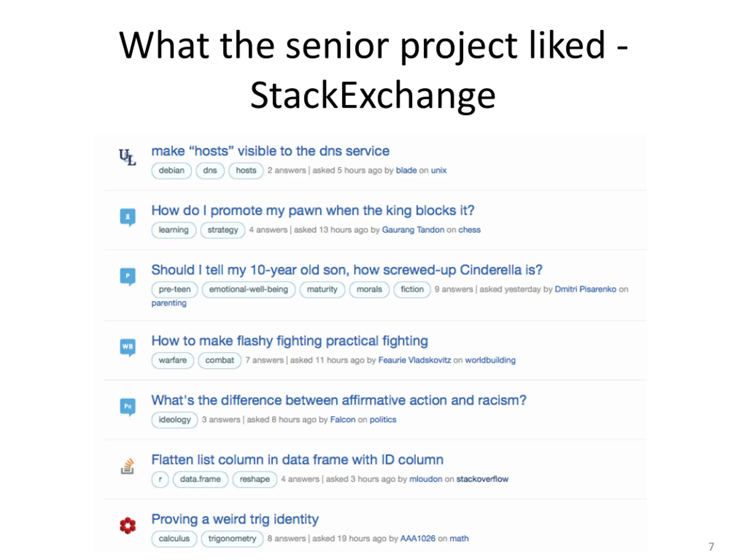Open user profile Gaurang Tandon
The width and height of the screenshot is (747, 560).
413,230
